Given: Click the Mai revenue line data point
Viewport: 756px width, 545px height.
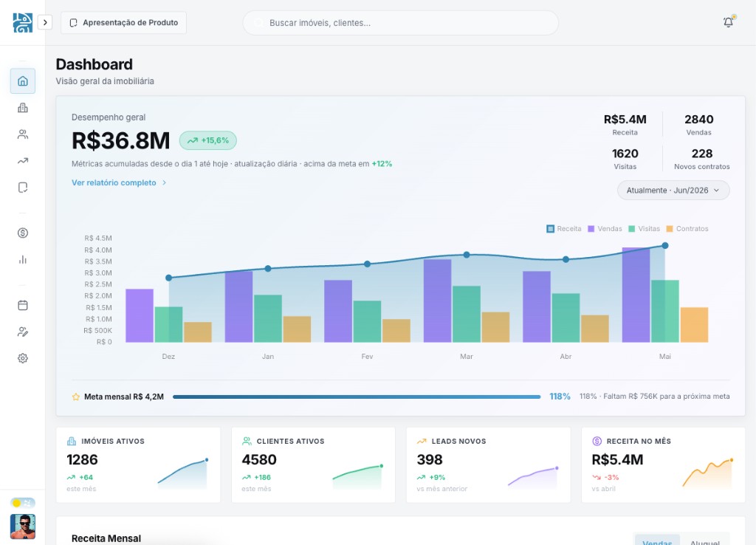Looking at the screenshot, I should (665, 245).
